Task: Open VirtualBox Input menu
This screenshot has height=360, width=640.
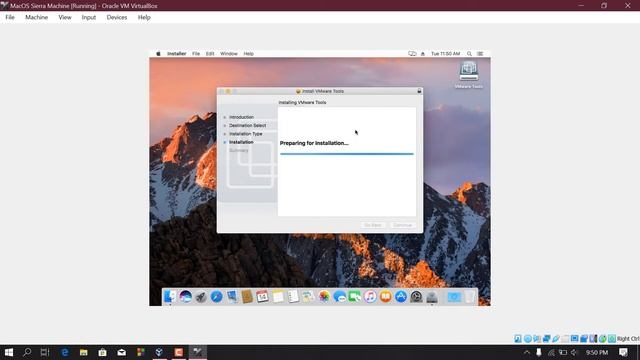Action: [x=89, y=17]
